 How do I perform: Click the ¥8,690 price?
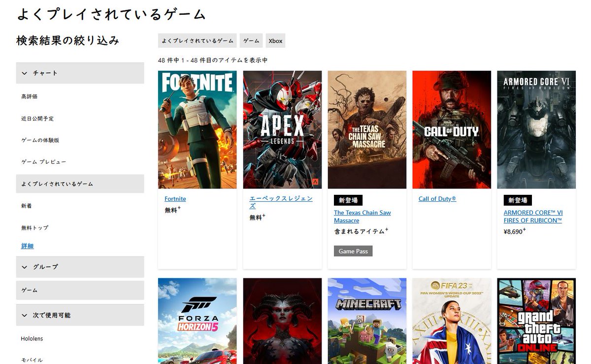point(514,231)
